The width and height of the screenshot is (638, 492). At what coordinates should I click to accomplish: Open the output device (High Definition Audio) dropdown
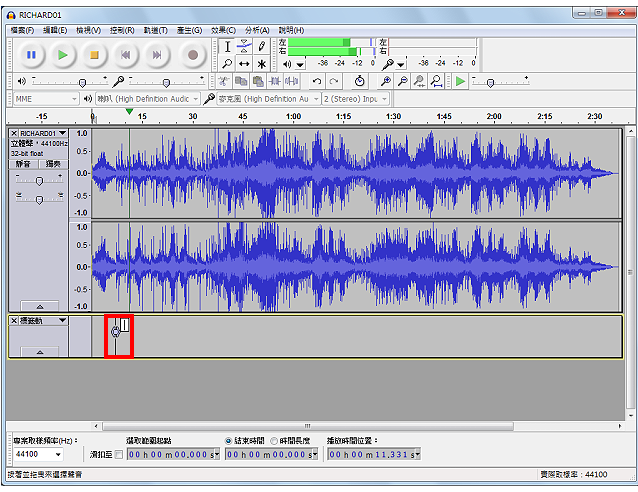[147, 99]
